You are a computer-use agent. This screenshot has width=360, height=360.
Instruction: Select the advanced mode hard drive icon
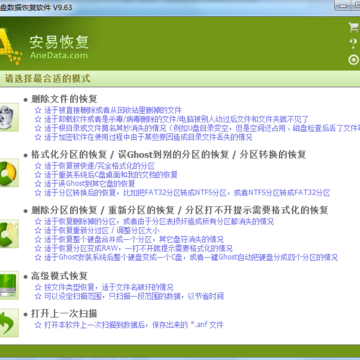[9, 285]
